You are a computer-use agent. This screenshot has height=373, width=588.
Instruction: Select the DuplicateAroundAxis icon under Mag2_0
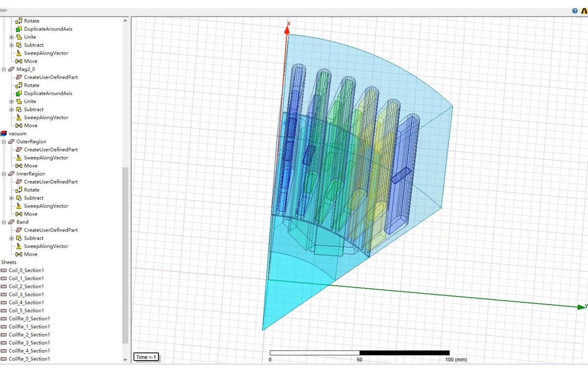(19, 93)
